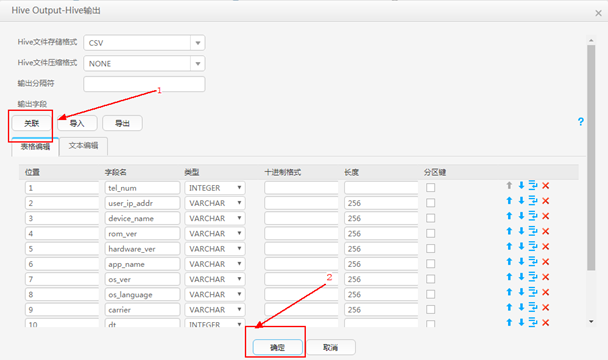Edit length field for tel_num
The width and height of the screenshot is (608, 360).
coord(381,188)
